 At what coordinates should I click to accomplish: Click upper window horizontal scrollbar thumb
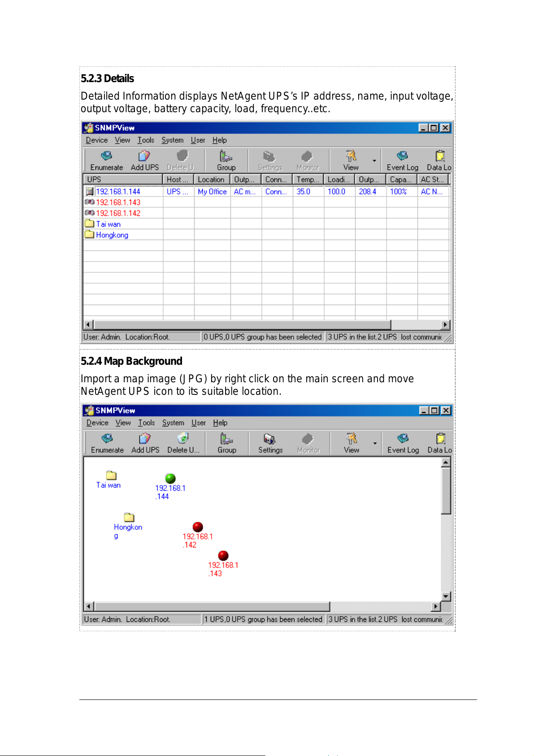[x=242, y=324]
